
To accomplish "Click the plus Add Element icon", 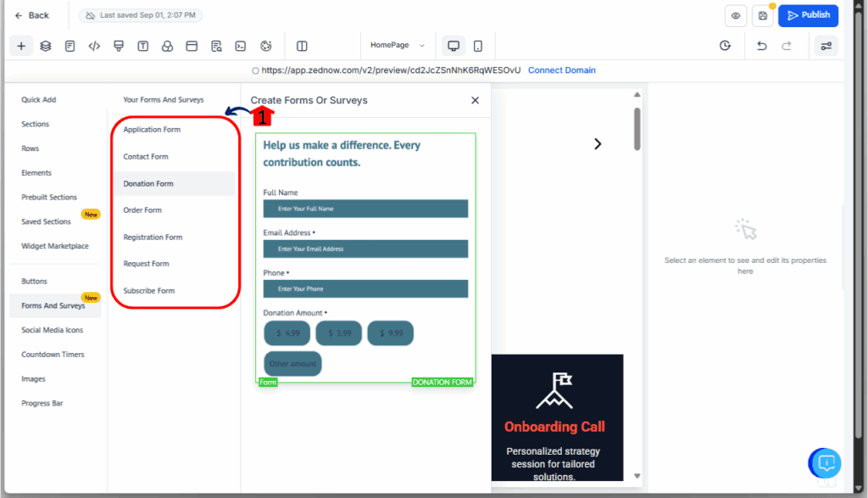I will point(21,46).
